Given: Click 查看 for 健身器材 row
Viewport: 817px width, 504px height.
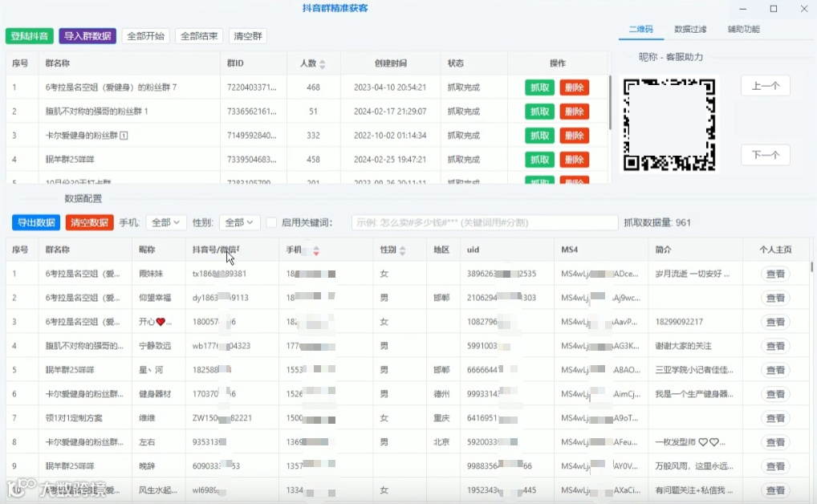Looking at the screenshot, I should click(x=775, y=393).
